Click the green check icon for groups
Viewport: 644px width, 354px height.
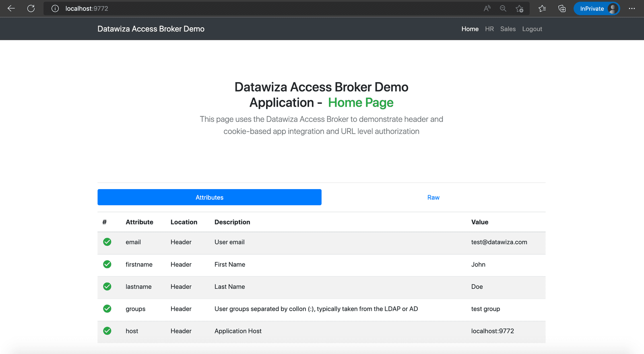point(107,309)
